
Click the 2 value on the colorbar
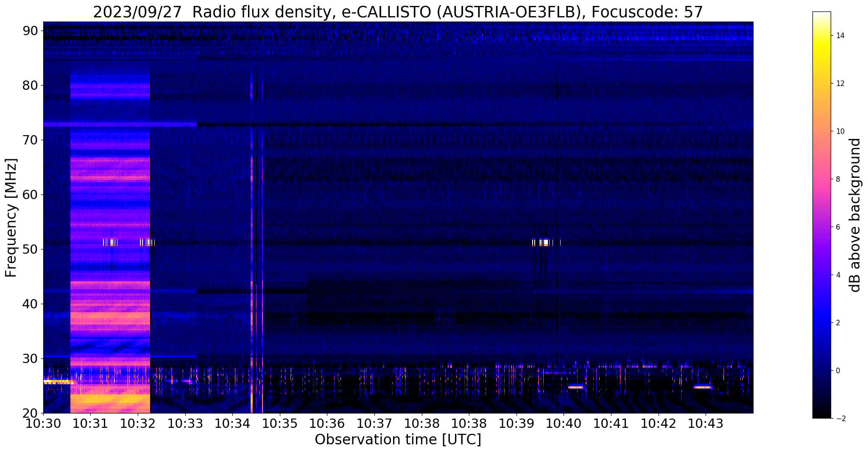[x=837, y=323]
